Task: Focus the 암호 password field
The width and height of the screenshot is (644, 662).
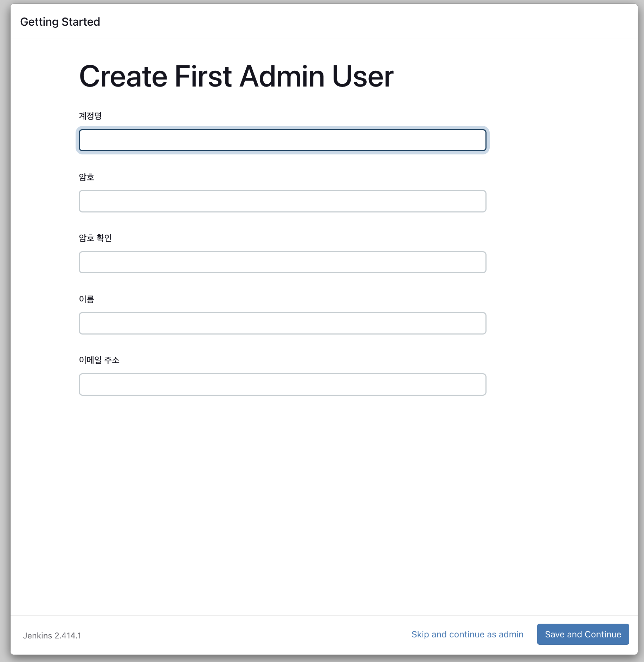Action: point(282,201)
